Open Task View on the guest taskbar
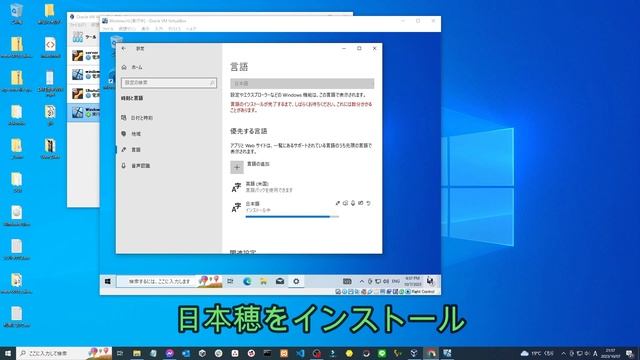 coord(231,281)
